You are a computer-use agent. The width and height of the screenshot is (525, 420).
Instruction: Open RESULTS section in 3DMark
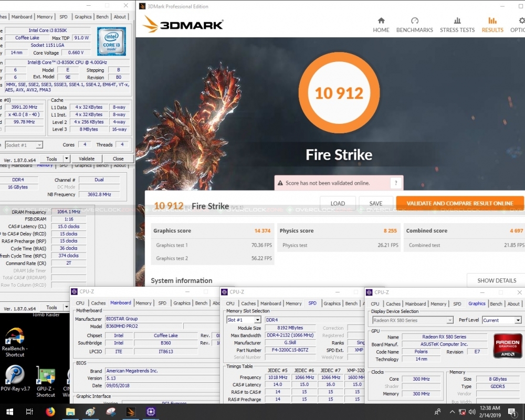tap(492, 25)
